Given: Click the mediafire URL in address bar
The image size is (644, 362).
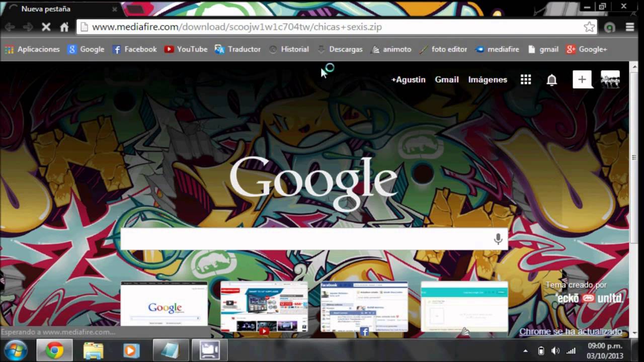Looking at the screenshot, I should click(236, 27).
